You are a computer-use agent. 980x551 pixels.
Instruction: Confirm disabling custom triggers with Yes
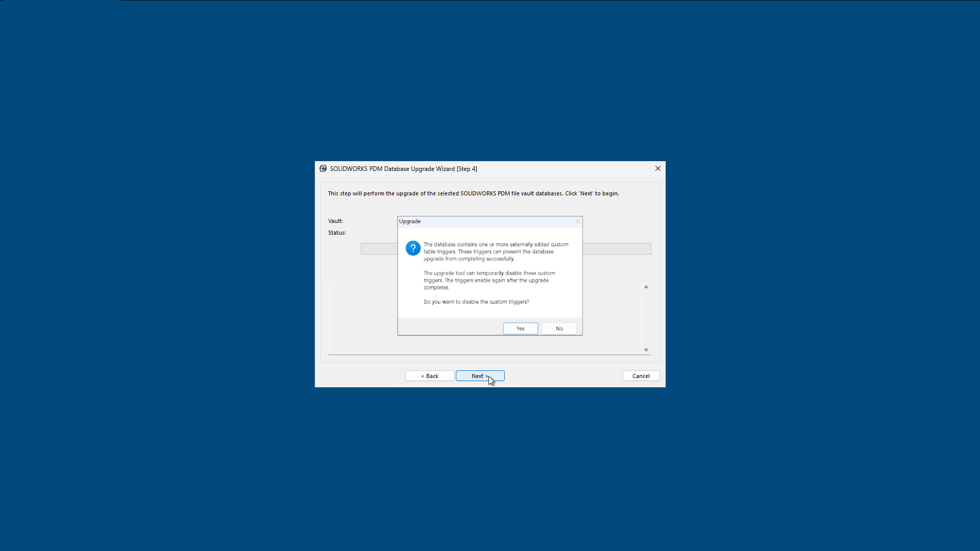pos(520,329)
